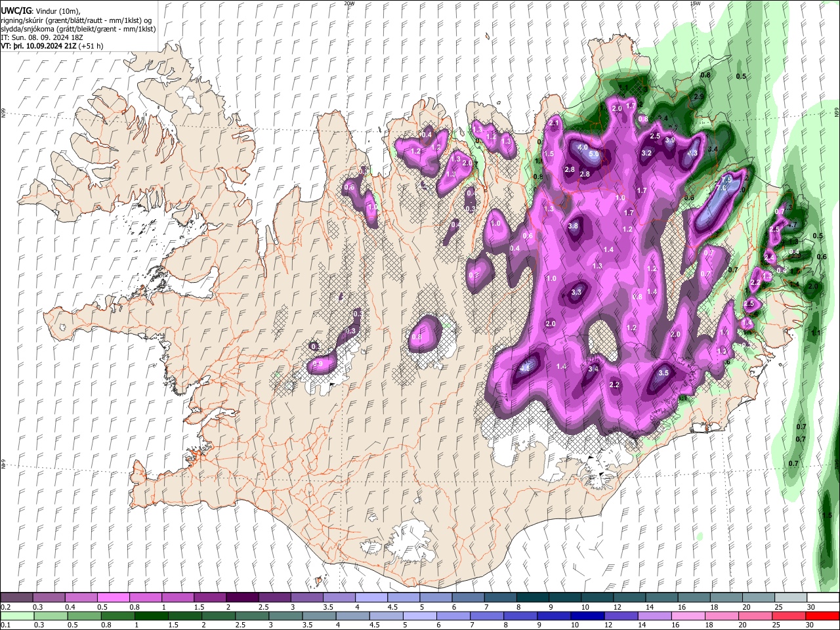Click rain scale swatch between 2 and 2.5
This screenshot has height=630, width=840.
[218, 616]
